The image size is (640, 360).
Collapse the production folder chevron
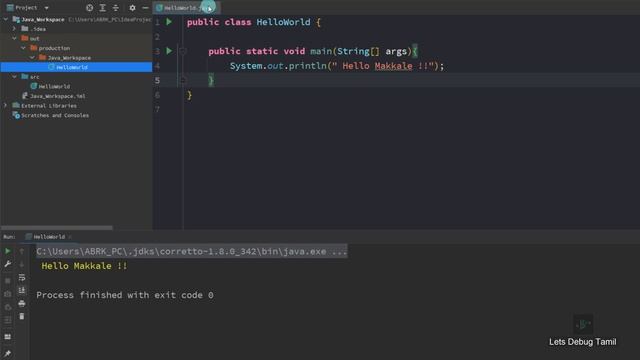point(23,48)
